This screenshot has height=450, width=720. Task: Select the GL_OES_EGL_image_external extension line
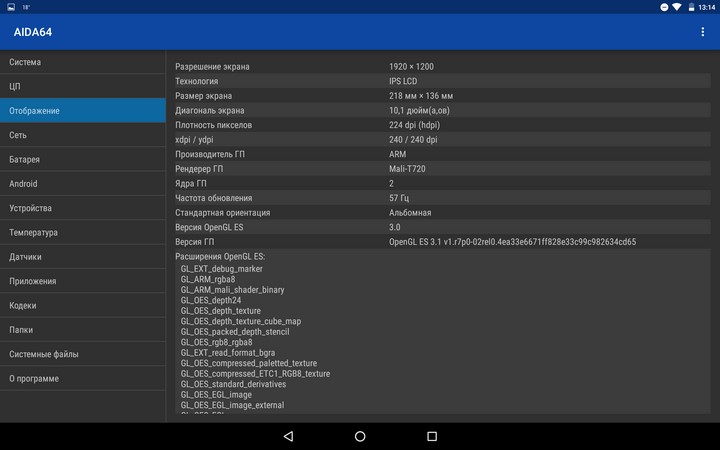(x=232, y=405)
